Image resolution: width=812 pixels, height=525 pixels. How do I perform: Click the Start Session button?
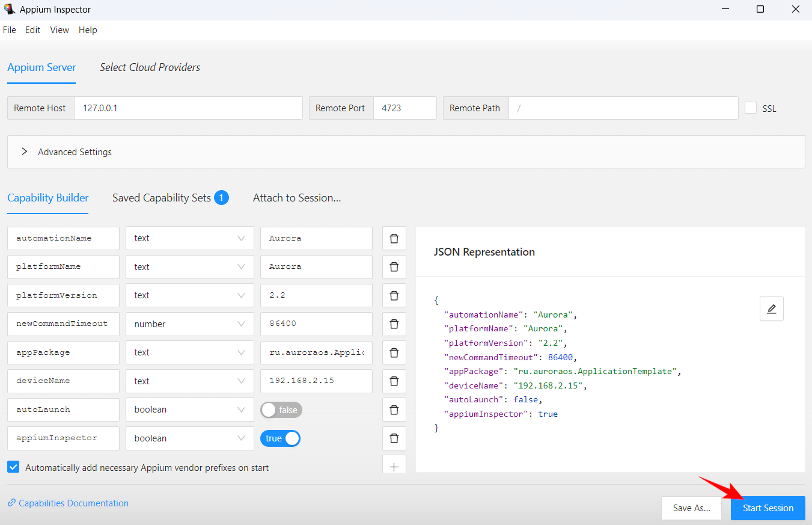tap(768, 508)
